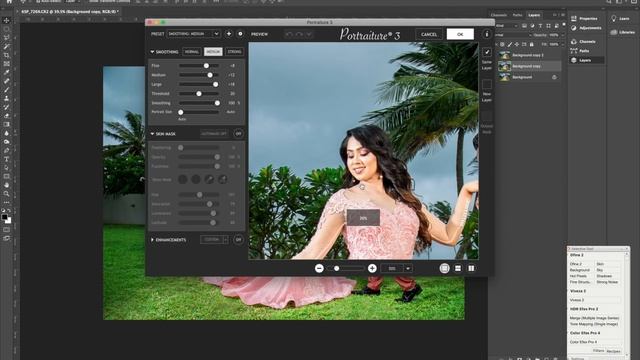Select the Hand tool
This screenshot has width=640, height=360.
pyautogui.click(x=6, y=185)
